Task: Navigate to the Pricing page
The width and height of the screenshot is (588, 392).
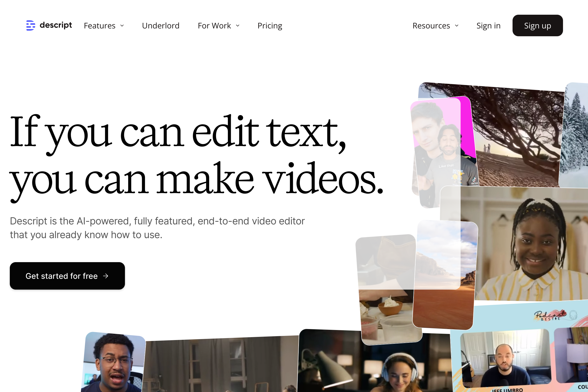Action: [270, 25]
